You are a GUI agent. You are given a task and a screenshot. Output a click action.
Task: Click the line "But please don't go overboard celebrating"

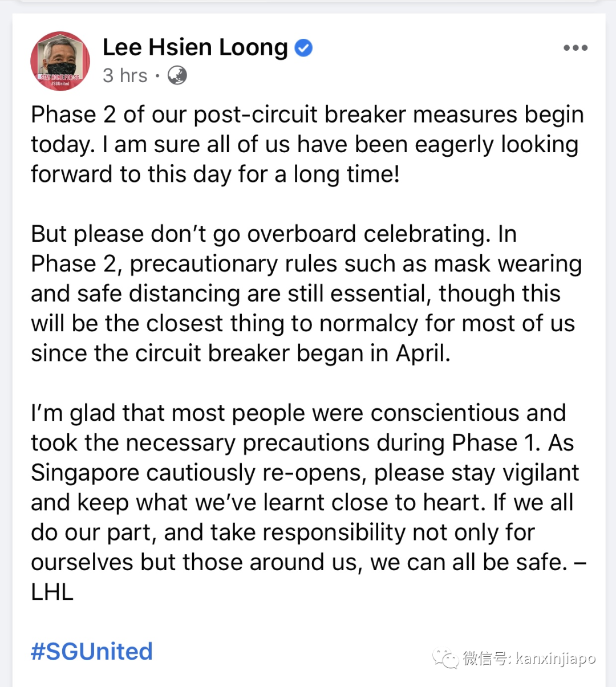coord(274,234)
